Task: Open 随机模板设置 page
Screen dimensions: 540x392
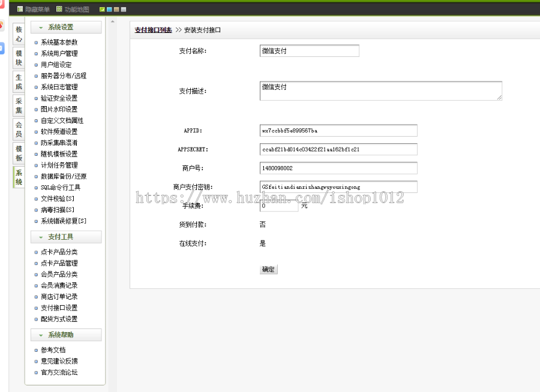Action: (x=59, y=154)
